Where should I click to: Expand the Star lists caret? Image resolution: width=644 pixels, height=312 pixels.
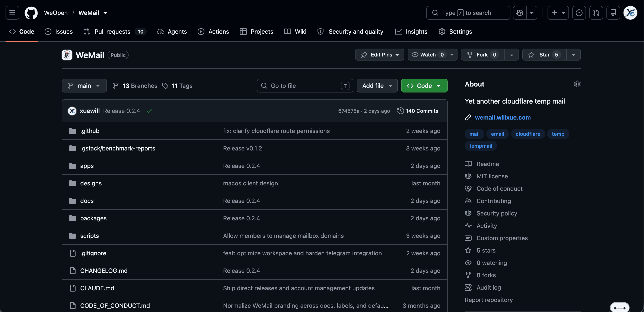pyautogui.click(x=574, y=55)
